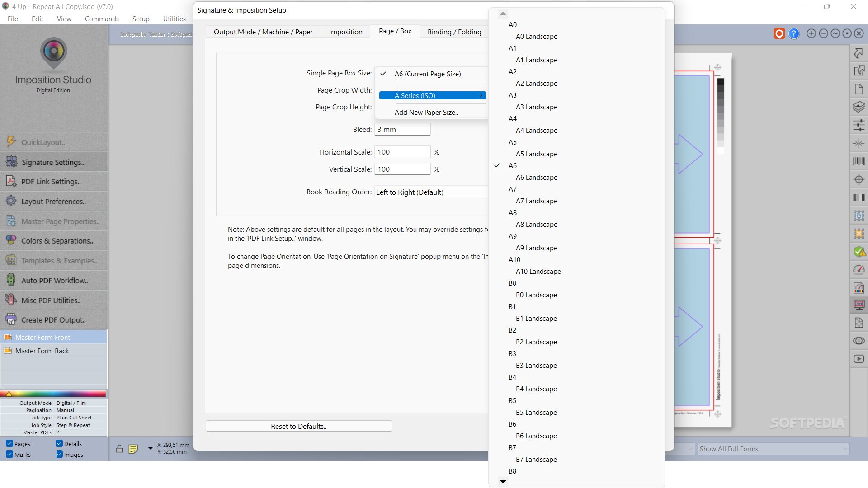Click the small arrow beside X/Y coordinates
The width and height of the screenshot is (868, 488).
click(x=150, y=448)
